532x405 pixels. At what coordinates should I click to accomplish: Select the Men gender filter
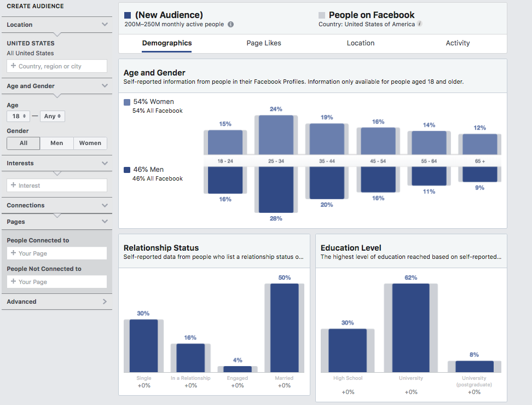(56, 143)
